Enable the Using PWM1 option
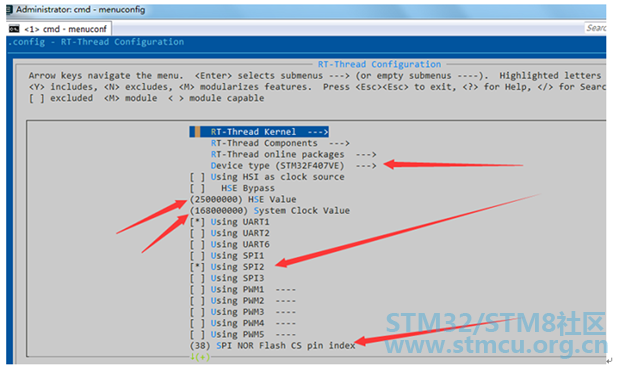The height and width of the screenshot is (368, 617). coord(242,289)
